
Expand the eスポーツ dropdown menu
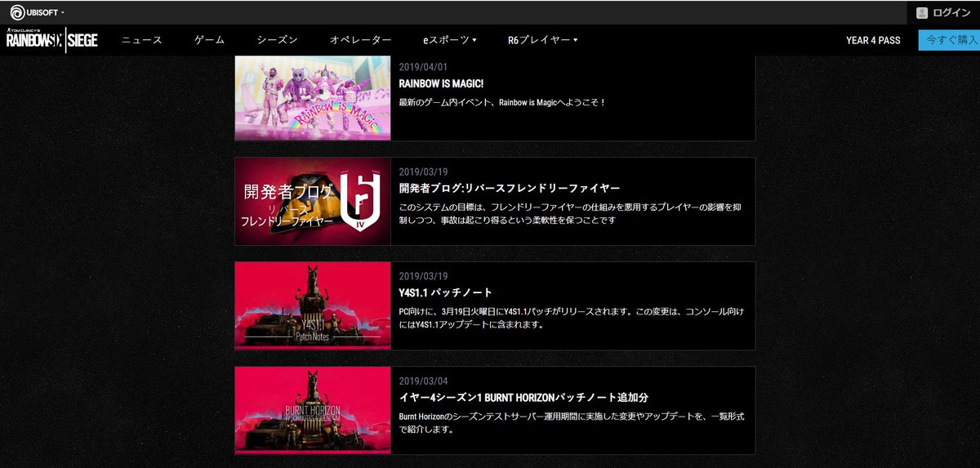450,40
